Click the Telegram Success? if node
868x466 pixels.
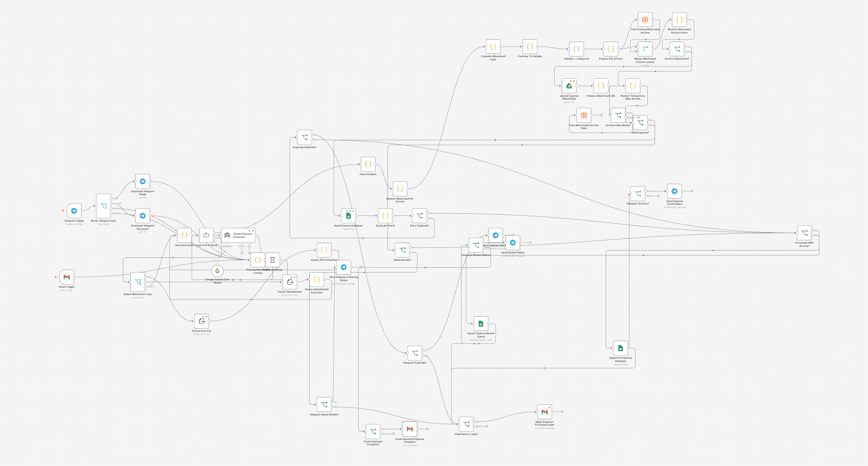(638, 194)
